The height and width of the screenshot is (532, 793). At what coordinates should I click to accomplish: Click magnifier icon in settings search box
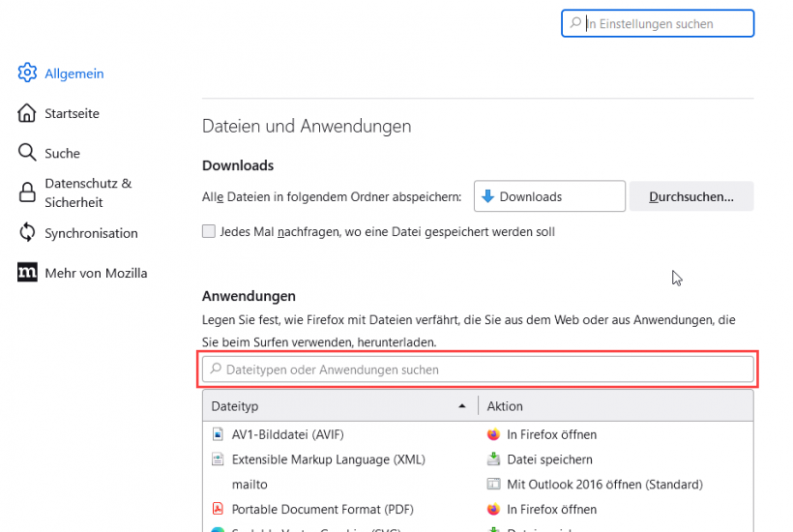point(575,23)
